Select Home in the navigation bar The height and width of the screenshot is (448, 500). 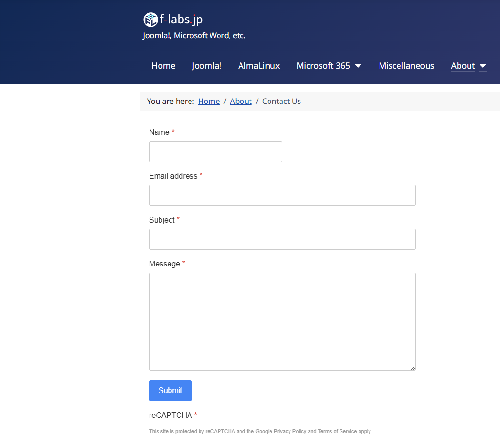pos(163,66)
